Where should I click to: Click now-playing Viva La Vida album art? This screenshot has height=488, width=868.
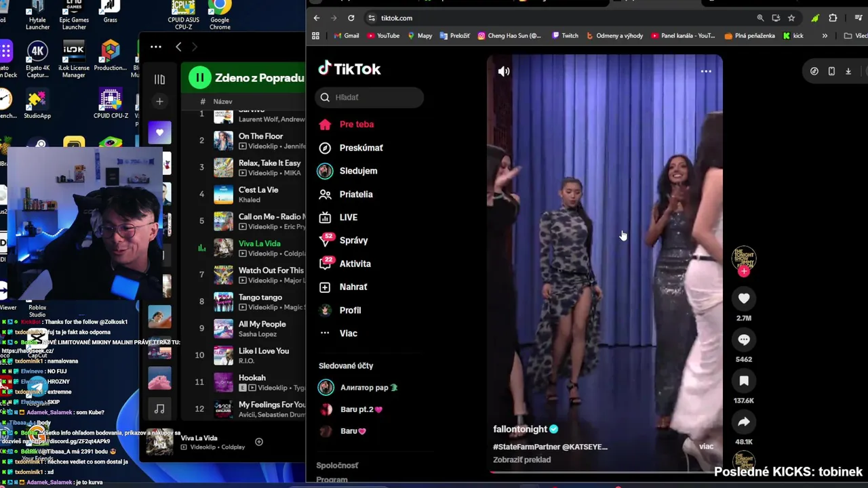[x=160, y=442]
